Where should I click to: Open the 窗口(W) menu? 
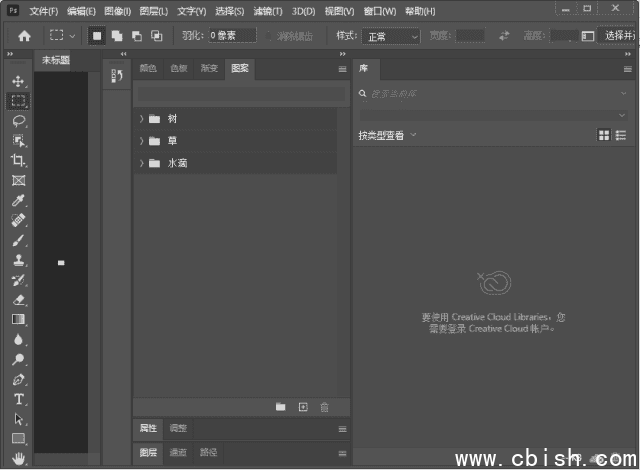380,11
